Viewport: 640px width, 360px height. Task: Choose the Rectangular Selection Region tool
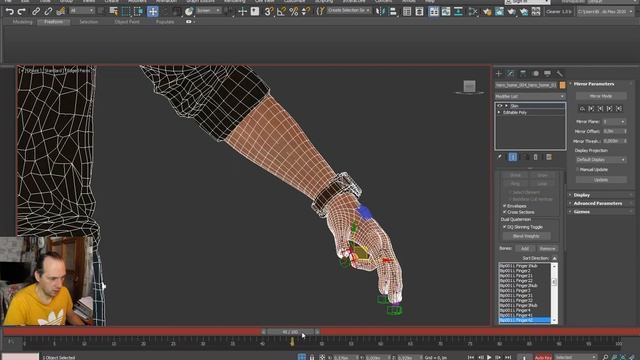[126, 11]
